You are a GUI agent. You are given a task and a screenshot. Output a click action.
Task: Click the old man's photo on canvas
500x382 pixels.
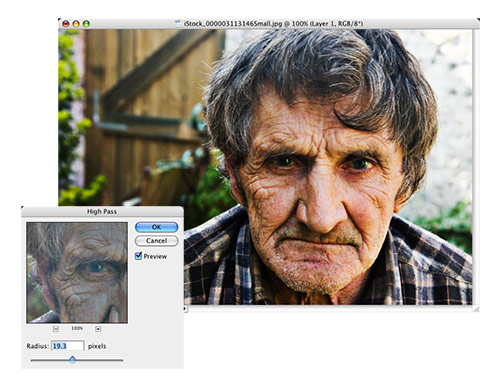(265, 167)
